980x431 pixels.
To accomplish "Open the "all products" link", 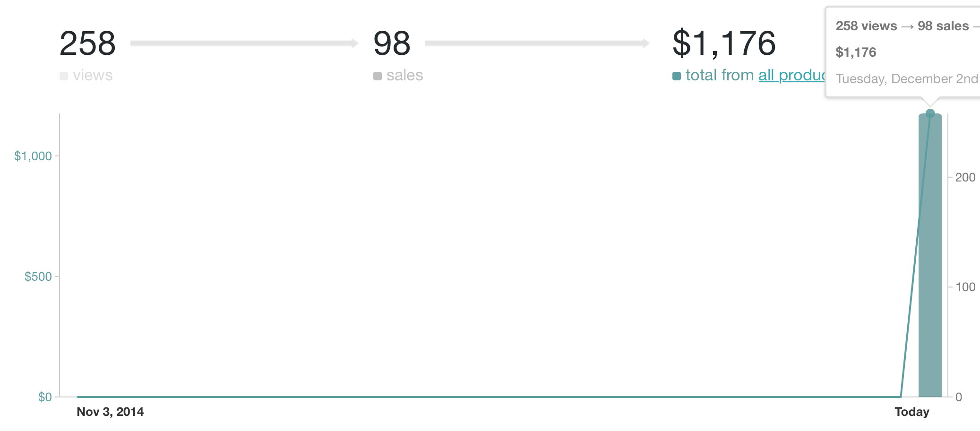I will click(791, 75).
